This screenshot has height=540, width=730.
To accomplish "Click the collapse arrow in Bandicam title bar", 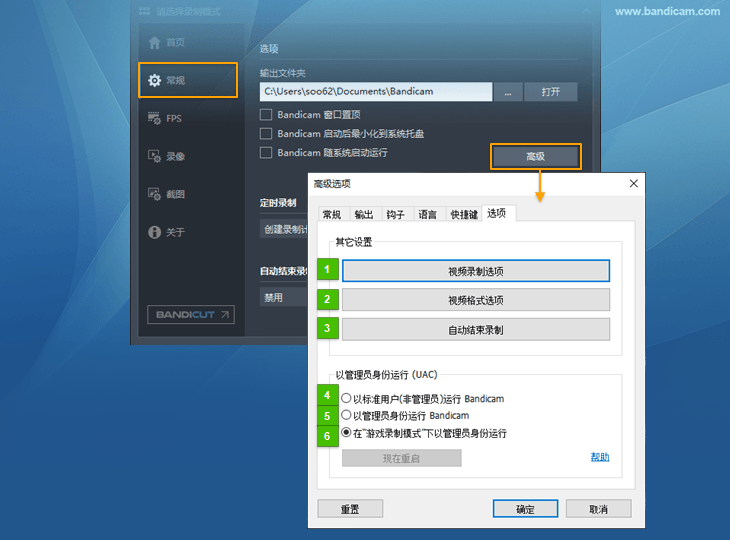I will pos(586,11).
